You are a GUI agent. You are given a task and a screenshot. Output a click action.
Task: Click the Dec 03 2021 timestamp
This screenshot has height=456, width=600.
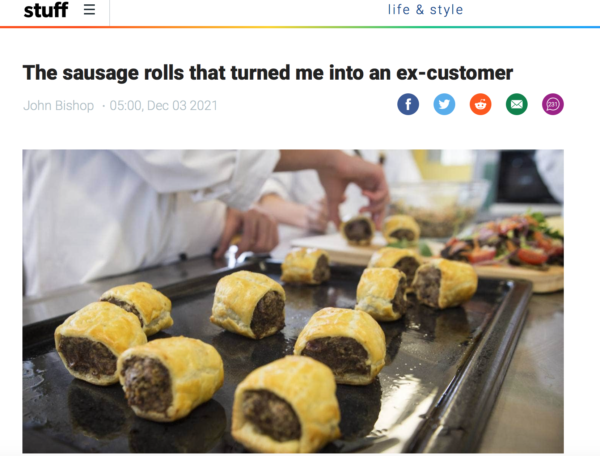click(164, 106)
